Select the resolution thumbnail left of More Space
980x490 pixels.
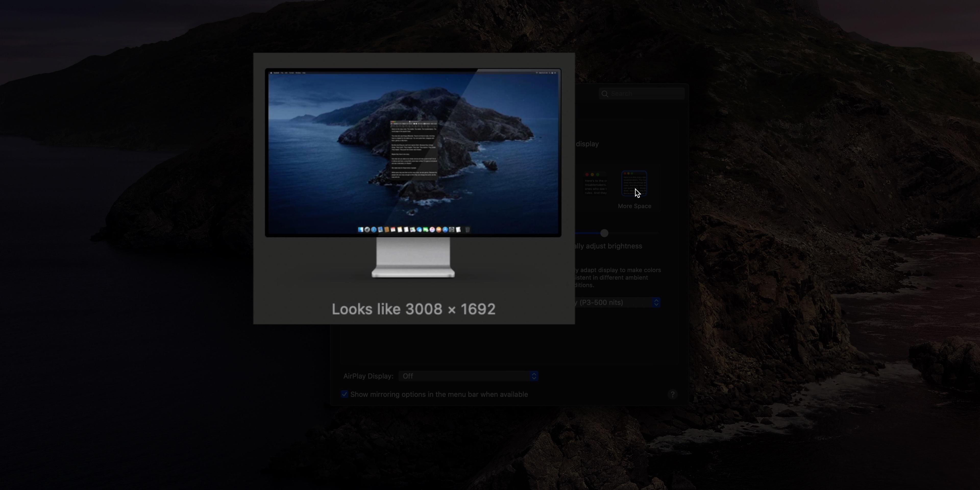click(x=596, y=184)
